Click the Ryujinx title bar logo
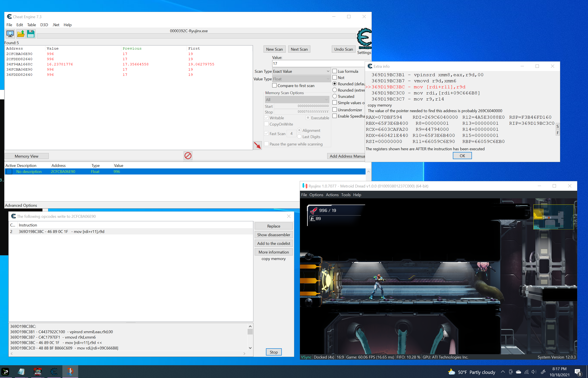This screenshot has width=588, height=378. pos(305,186)
